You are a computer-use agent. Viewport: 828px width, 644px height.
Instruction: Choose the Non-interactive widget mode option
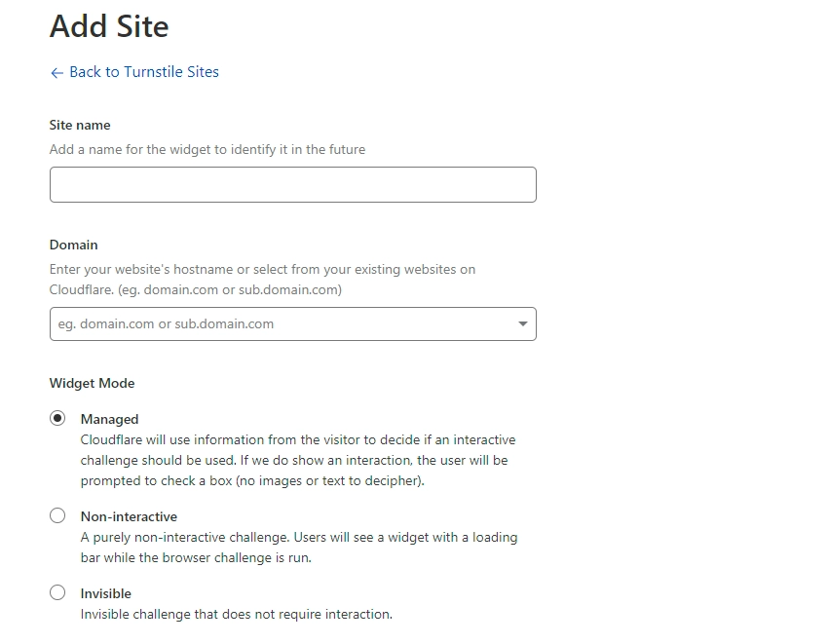[57, 515]
